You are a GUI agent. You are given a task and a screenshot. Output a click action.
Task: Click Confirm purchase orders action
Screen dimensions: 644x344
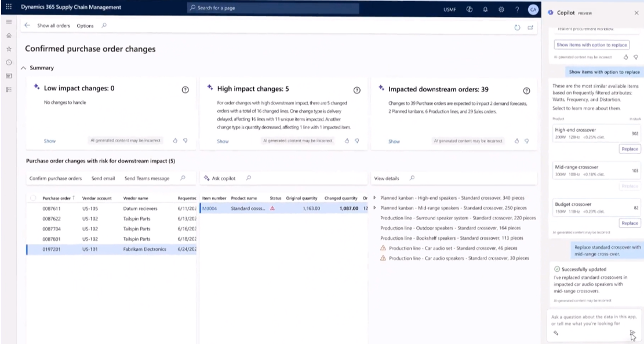coord(56,178)
